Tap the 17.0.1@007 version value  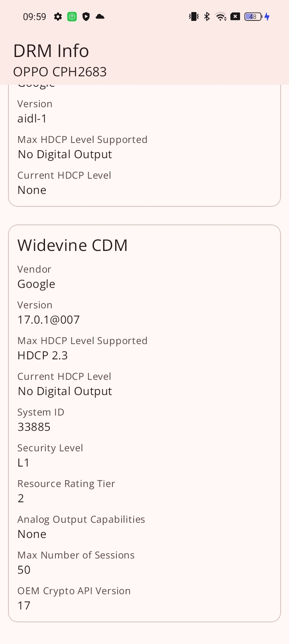[x=49, y=320]
